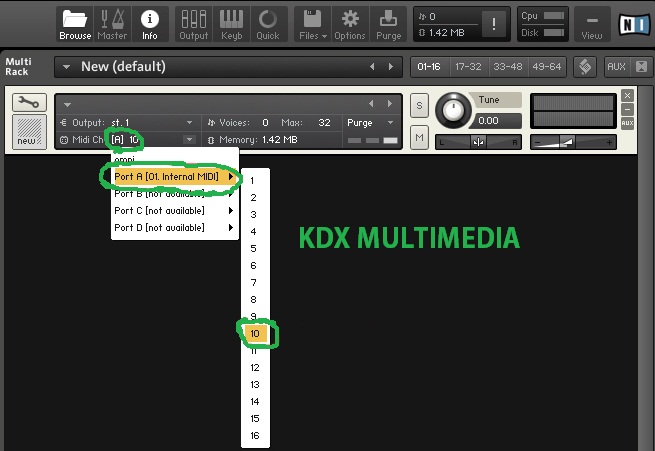The width and height of the screenshot is (655, 451).
Task: Choose MIDI channel 3
Action: coord(255,215)
